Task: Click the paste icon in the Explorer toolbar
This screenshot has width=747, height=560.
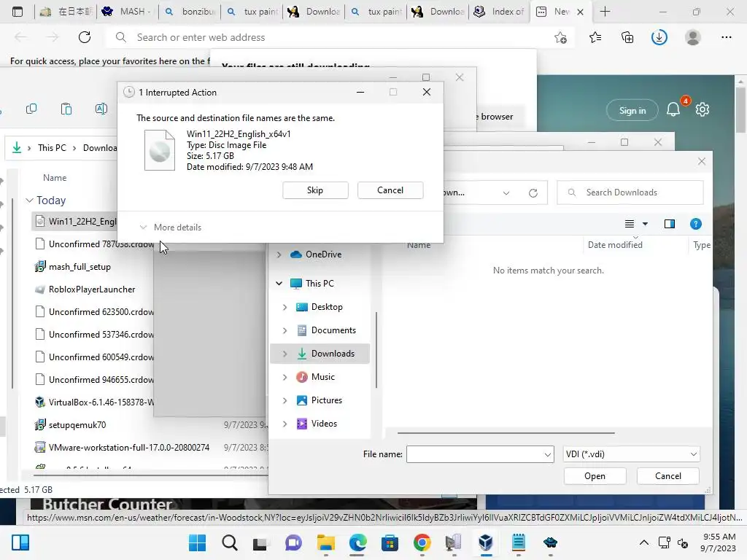Action: click(x=66, y=109)
